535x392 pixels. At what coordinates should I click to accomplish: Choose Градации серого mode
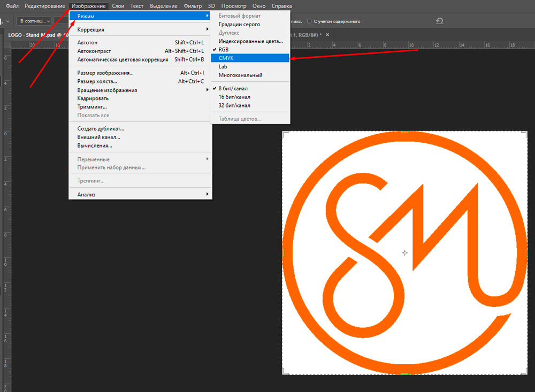250,24
